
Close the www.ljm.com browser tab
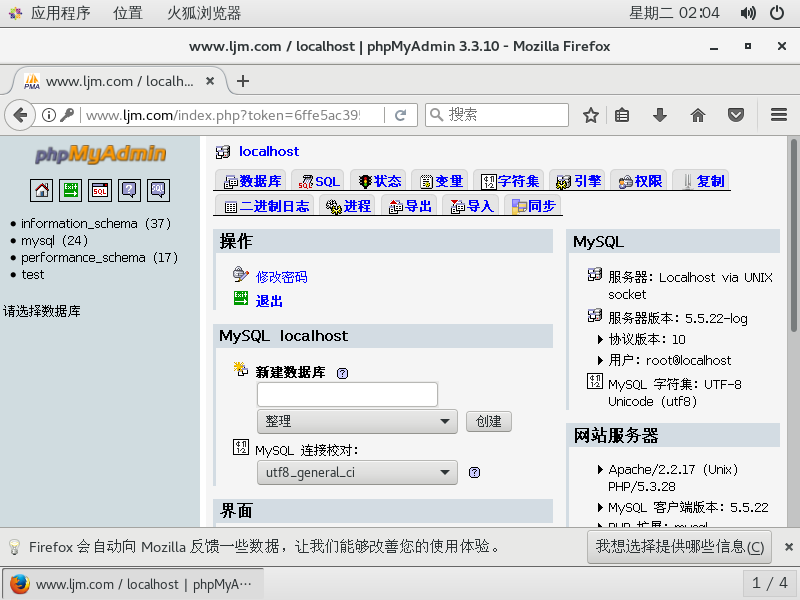point(210,81)
